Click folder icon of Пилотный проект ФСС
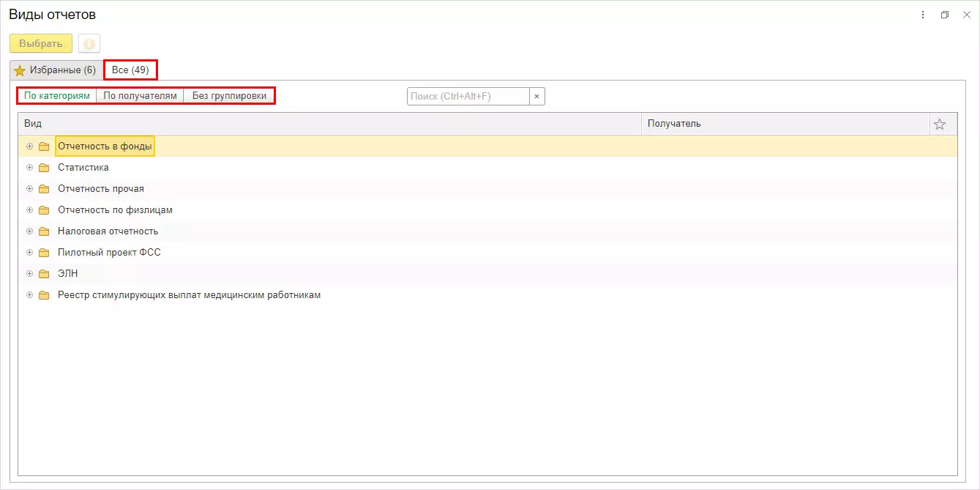Image resolution: width=980 pixels, height=490 pixels. click(x=44, y=253)
